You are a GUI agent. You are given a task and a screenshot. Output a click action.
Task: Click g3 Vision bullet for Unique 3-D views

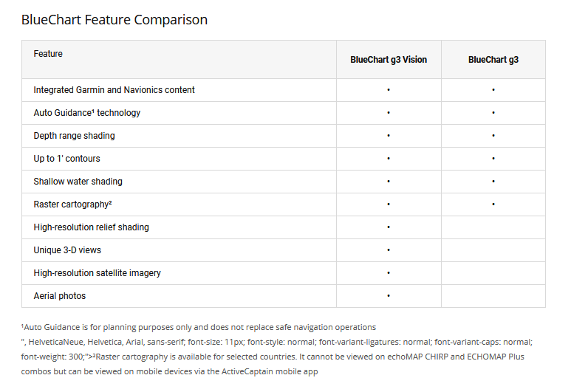coord(389,250)
